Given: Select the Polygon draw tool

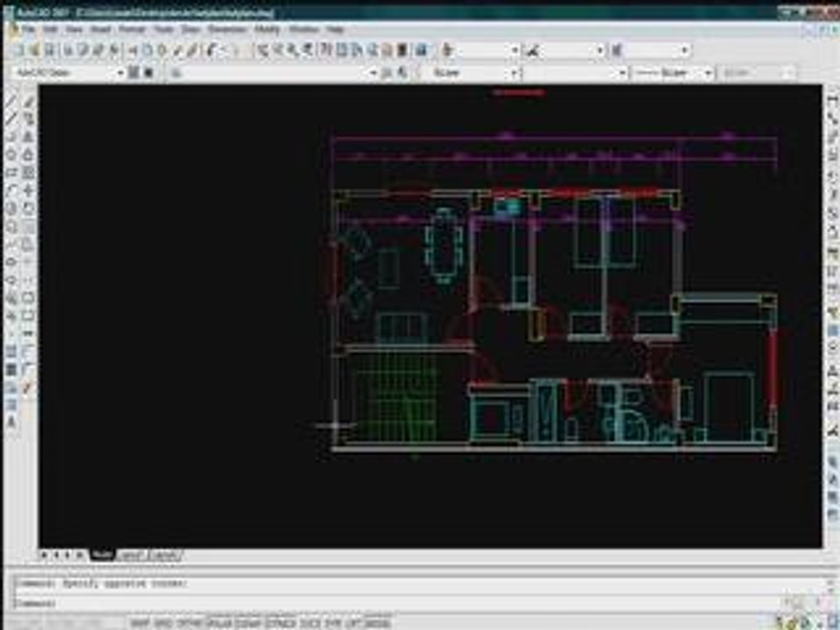Looking at the screenshot, I should coord(11,154).
